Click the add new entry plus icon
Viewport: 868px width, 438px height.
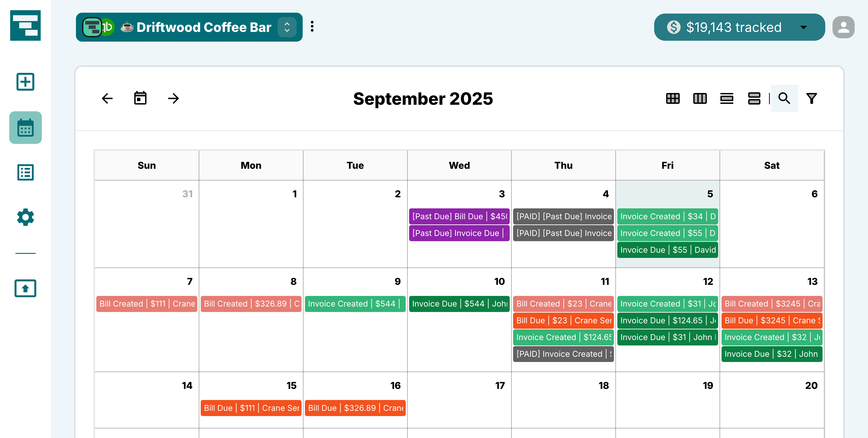25,82
